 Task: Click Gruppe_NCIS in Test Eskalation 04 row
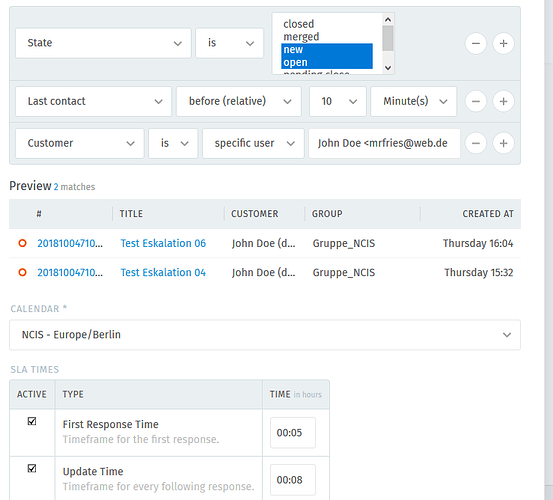tap(344, 273)
